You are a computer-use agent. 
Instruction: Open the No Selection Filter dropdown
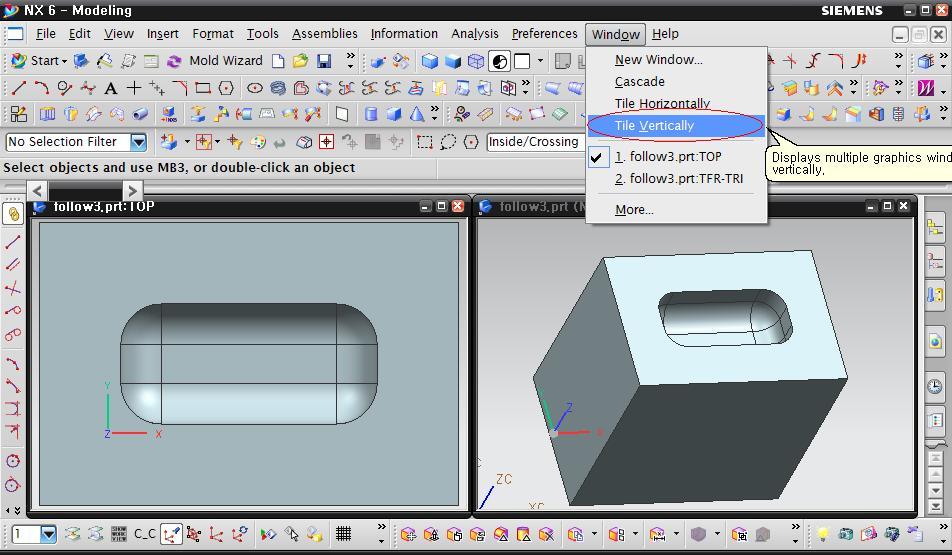click(138, 142)
